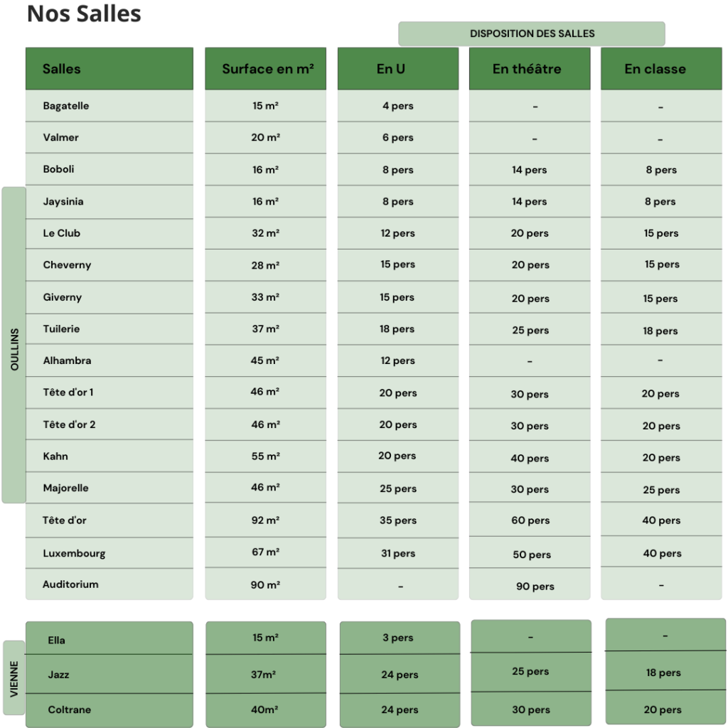
Task: Click the DISPOSITION DES SALLES label
Action: click(532, 33)
